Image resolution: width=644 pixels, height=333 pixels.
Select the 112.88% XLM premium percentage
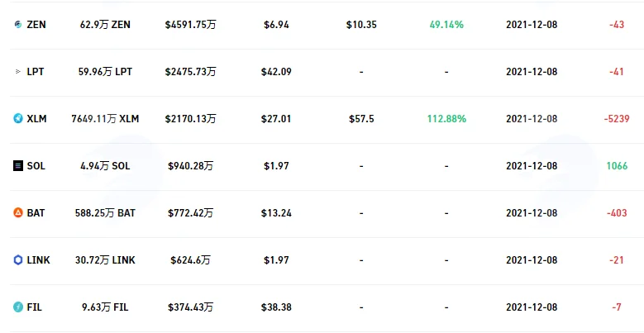[x=446, y=119]
